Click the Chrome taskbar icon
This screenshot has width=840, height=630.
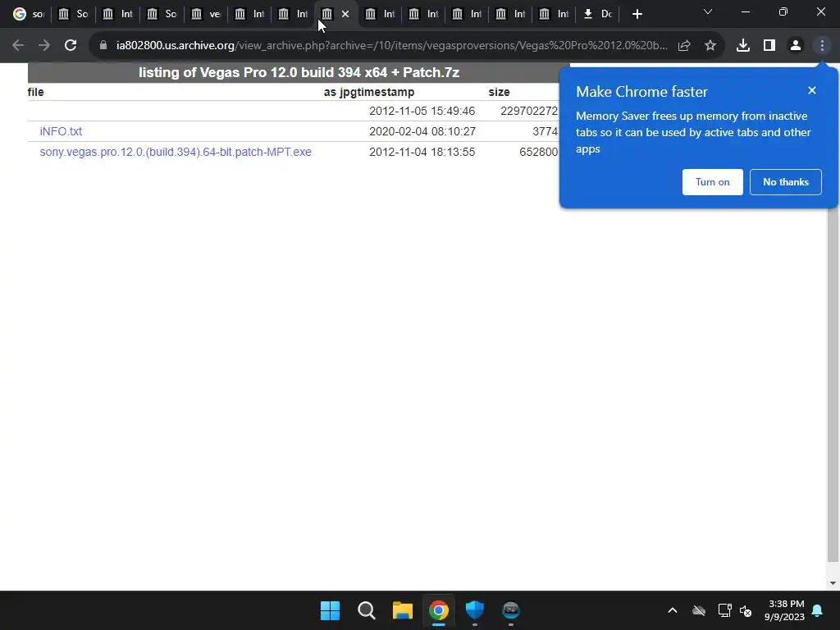coord(439,610)
